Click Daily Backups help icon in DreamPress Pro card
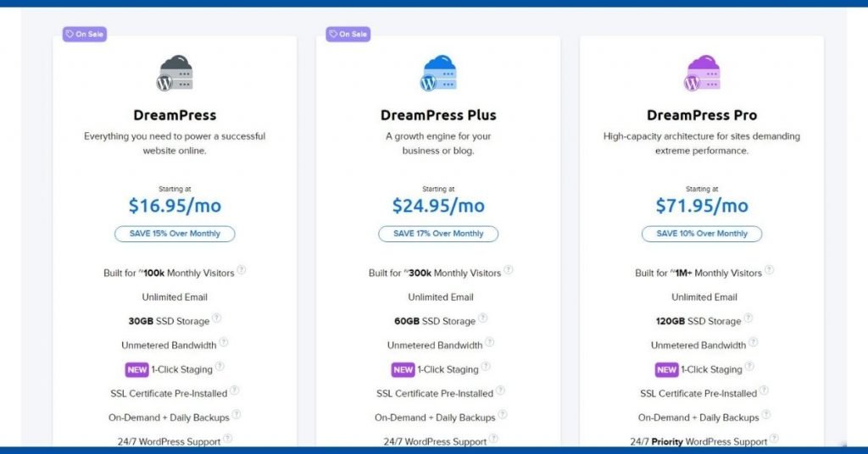 coord(766,415)
